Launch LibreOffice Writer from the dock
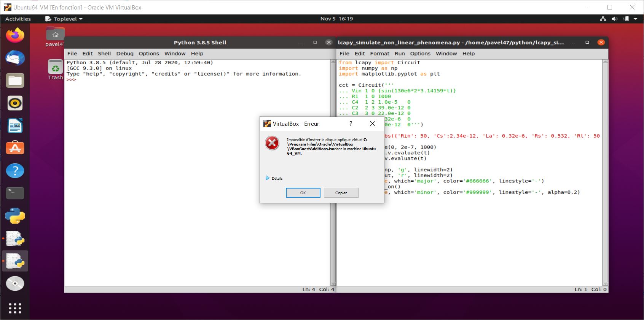This screenshot has height=320, width=644. pos(15,126)
